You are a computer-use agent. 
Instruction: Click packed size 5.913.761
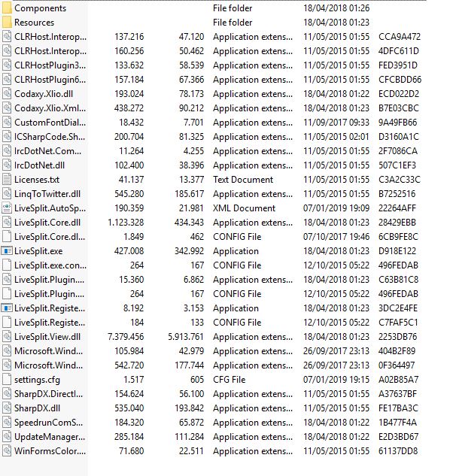pyautogui.click(x=186, y=337)
